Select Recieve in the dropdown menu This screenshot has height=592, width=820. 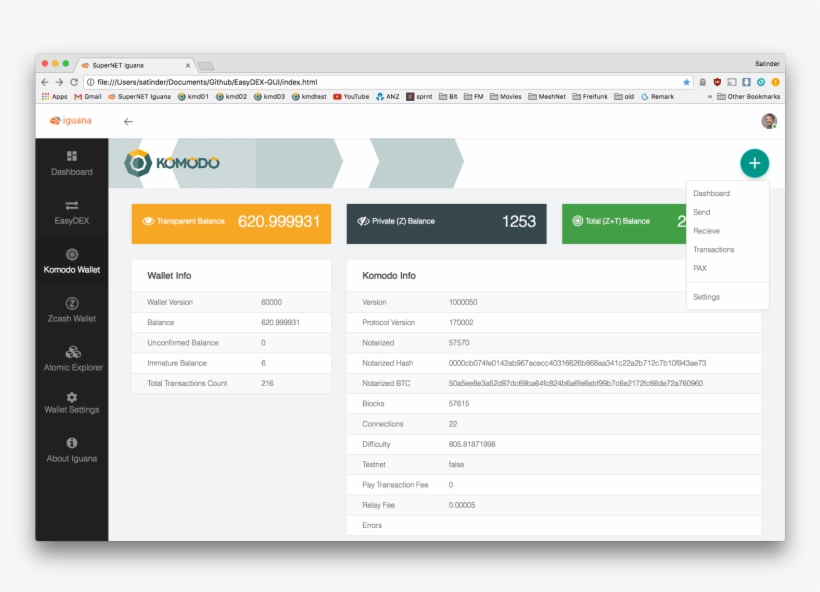727,231
